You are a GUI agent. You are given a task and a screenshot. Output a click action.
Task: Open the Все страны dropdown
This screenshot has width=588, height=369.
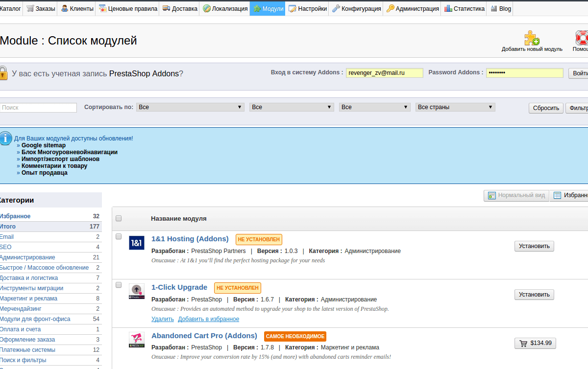[456, 107]
